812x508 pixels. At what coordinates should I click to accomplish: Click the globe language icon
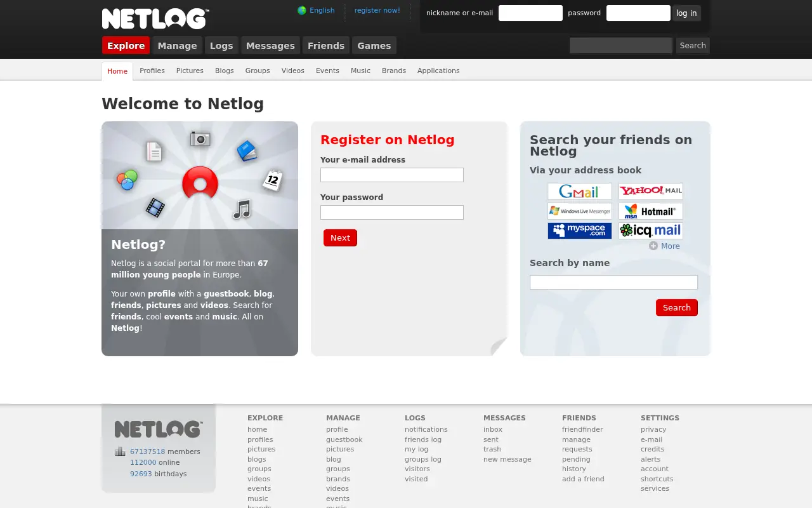302,10
